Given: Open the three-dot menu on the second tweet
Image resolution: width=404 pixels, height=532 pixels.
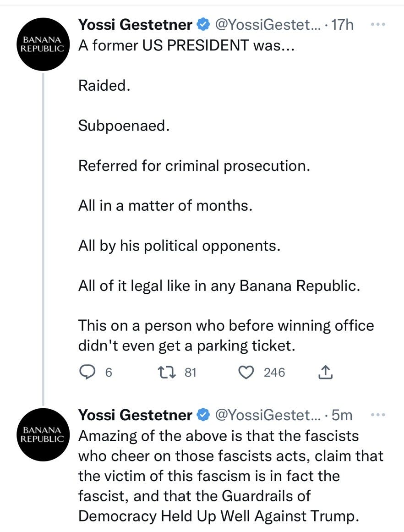Looking at the screenshot, I should point(377,414).
